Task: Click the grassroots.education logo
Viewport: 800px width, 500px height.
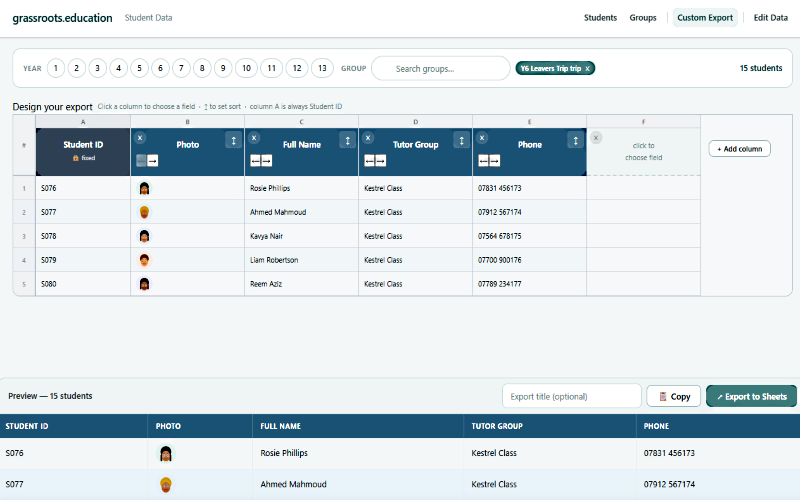Action: (62, 18)
